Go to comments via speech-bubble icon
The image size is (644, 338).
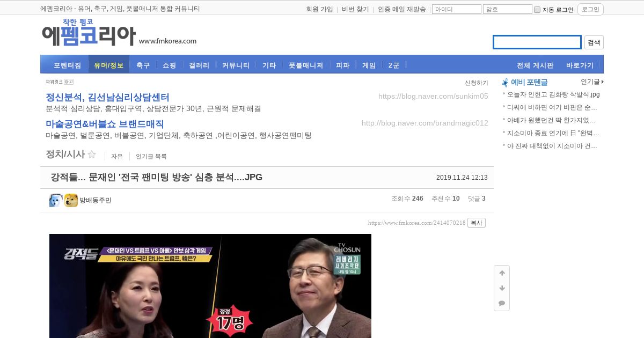(x=502, y=303)
